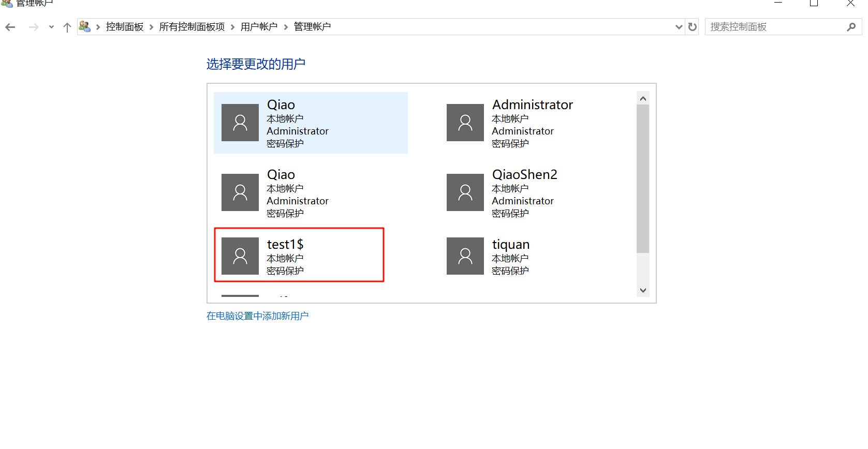Go to 所有控制面板项 breadcrumb

[x=192, y=27]
